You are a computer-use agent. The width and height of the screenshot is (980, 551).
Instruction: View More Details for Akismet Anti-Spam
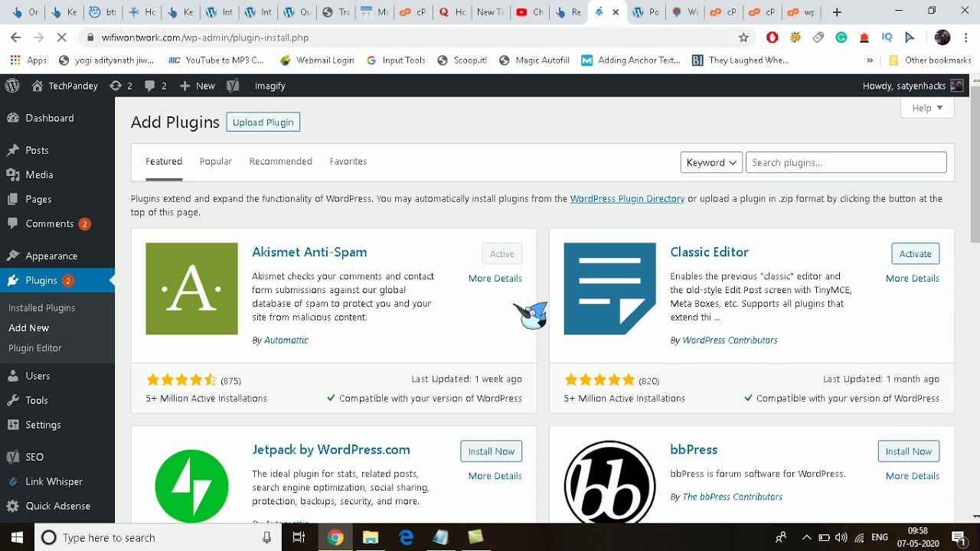pyautogui.click(x=495, y=279)
